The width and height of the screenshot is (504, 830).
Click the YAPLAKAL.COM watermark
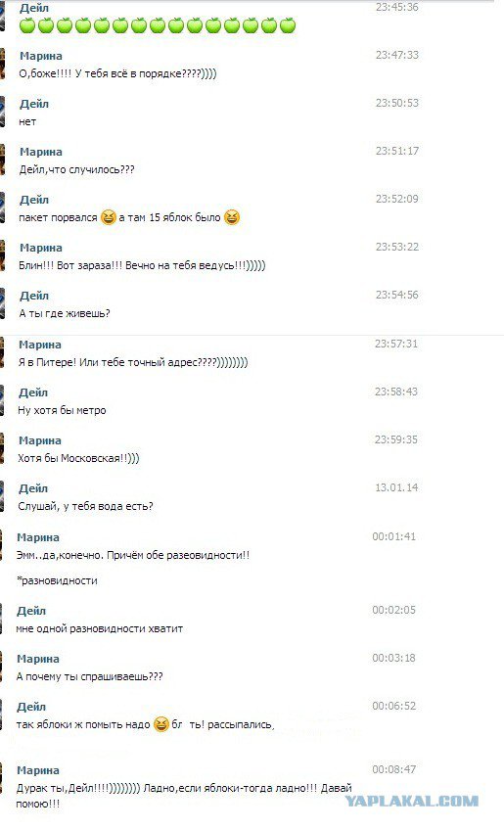coord(412,801)
